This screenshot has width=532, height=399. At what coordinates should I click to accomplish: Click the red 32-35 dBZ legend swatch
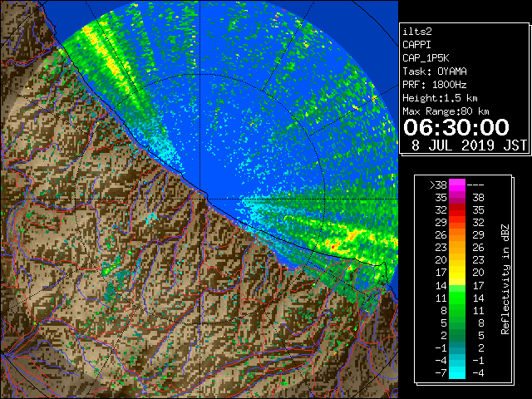pos(457,210)
